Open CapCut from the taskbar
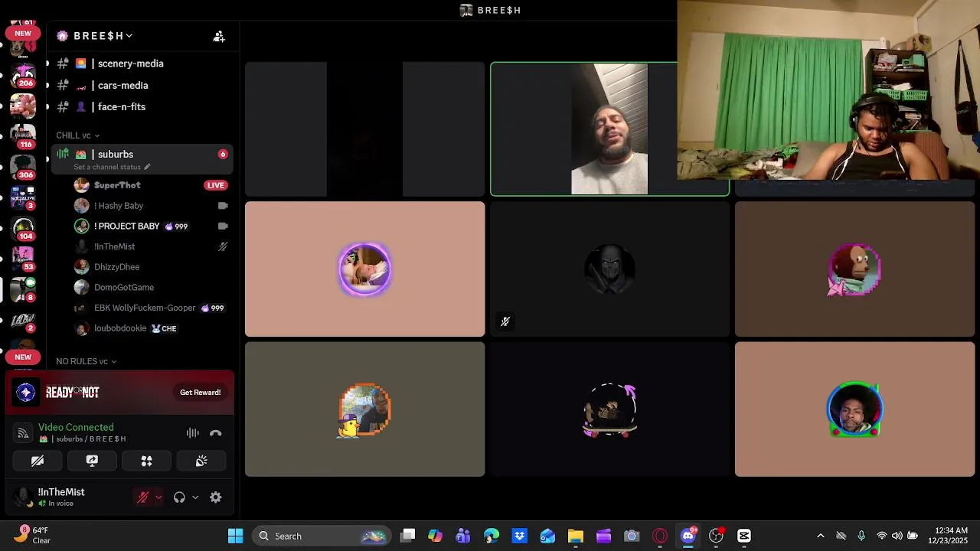The width and height of the screenshot is (980, 551). click(x=744, y=536)
